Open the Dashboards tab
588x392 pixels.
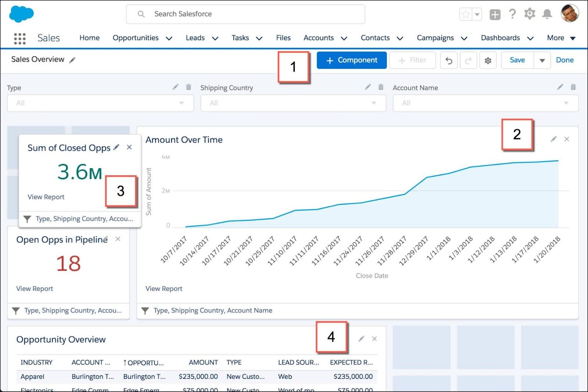click(500, 38)
